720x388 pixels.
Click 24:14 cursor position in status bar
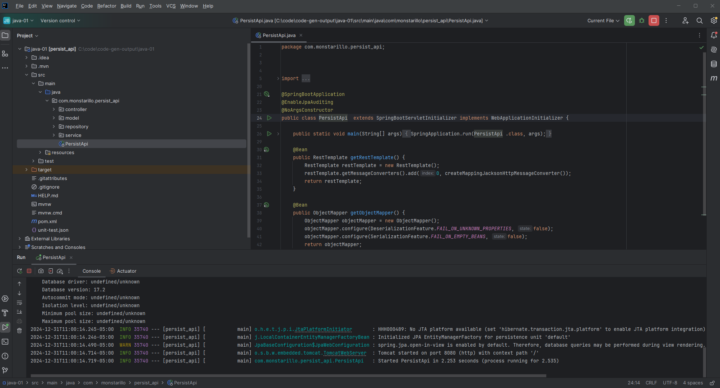click(634, 383)
